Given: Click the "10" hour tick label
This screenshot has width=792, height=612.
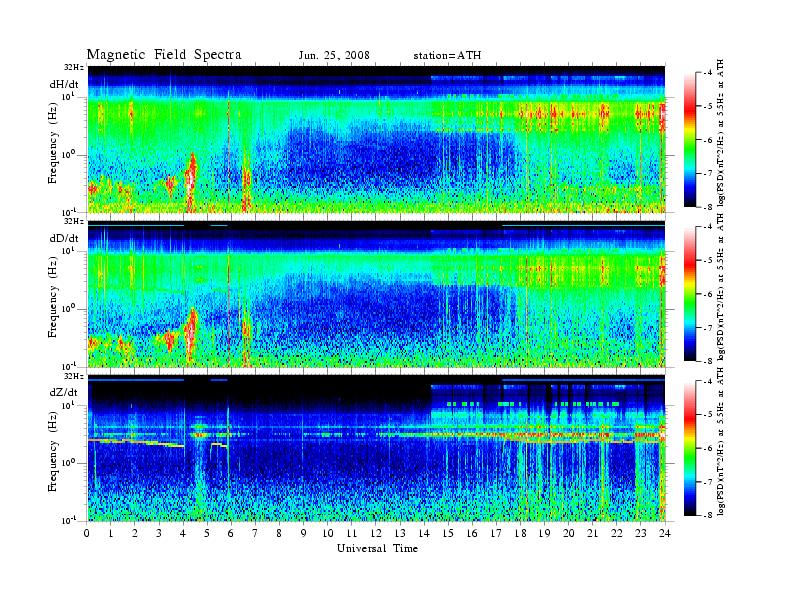Looking at the screenshot, I should coord(328,533).
